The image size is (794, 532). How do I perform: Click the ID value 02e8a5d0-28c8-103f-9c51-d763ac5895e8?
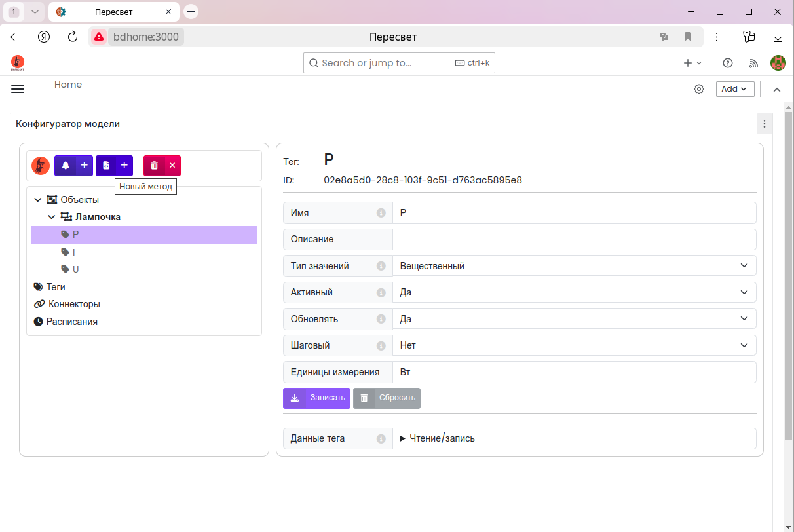(423, 180)
